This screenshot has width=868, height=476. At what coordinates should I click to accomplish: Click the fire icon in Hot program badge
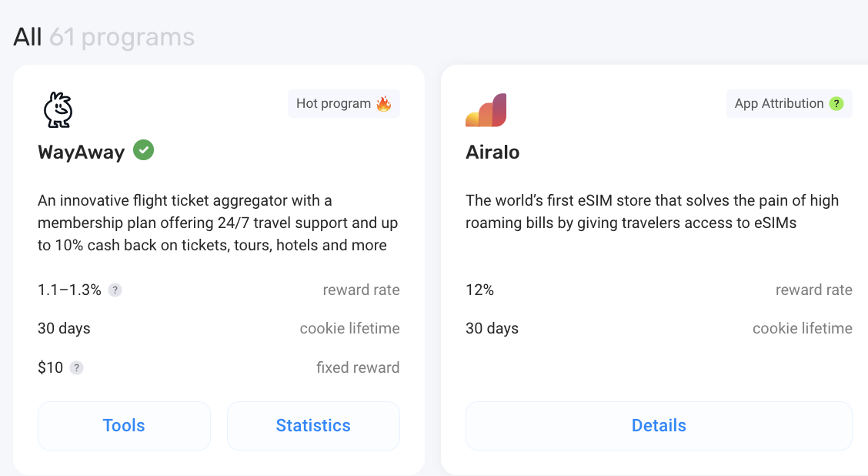point(384,104)
